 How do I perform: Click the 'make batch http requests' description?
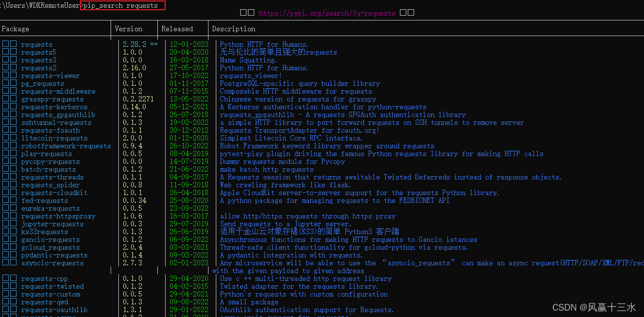(266, 169)
